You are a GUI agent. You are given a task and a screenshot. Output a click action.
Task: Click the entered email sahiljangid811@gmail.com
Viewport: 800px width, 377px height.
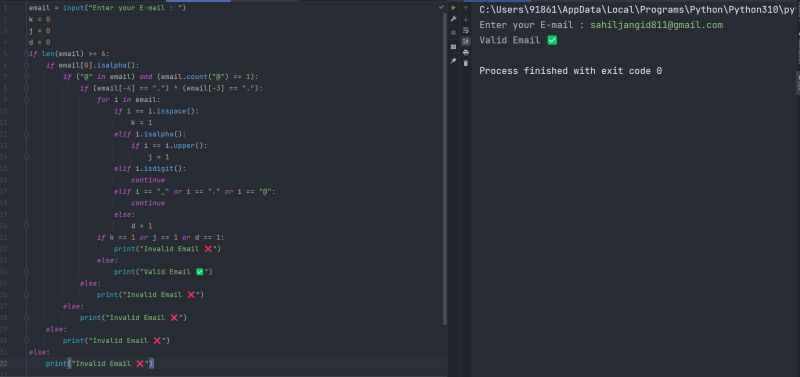coord(657,25)
